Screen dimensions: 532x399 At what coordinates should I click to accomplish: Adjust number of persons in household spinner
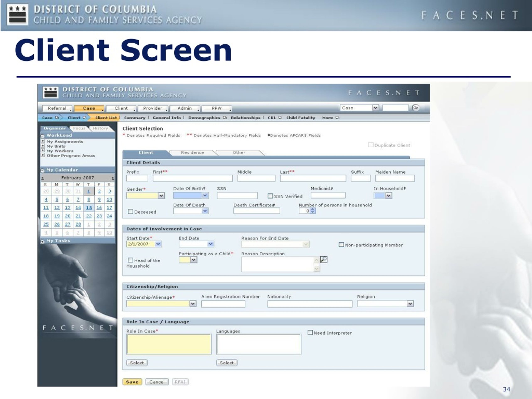click(x=312, y=211)
